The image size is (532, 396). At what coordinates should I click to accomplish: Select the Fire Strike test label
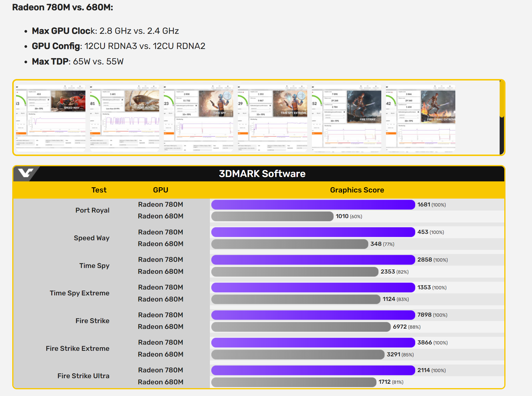pyautogui.click(x=92, y=321)
